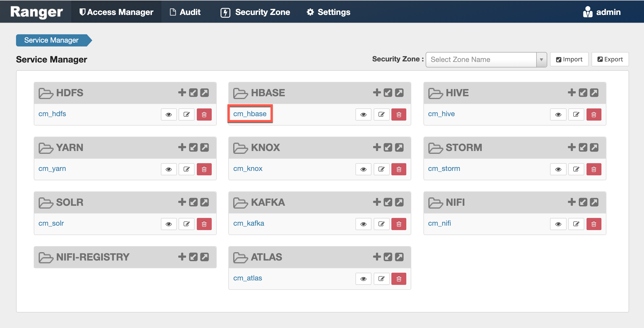Screen dimensions: 644x328
Task: Delete the cm_hdfs service
Action: coord(204,114)
